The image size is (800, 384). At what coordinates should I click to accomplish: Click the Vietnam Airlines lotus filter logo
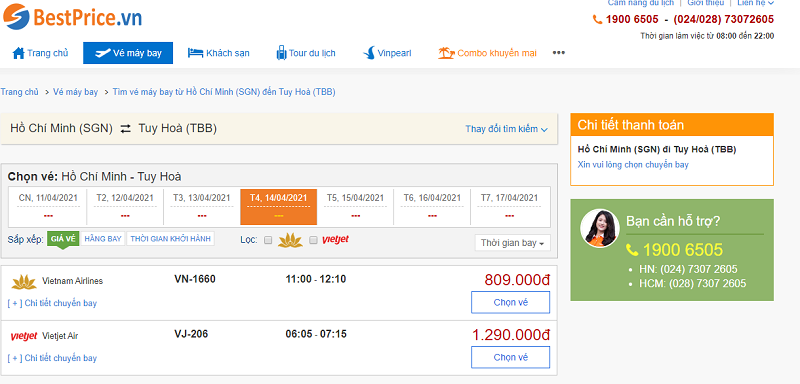(x=290, y=240)
